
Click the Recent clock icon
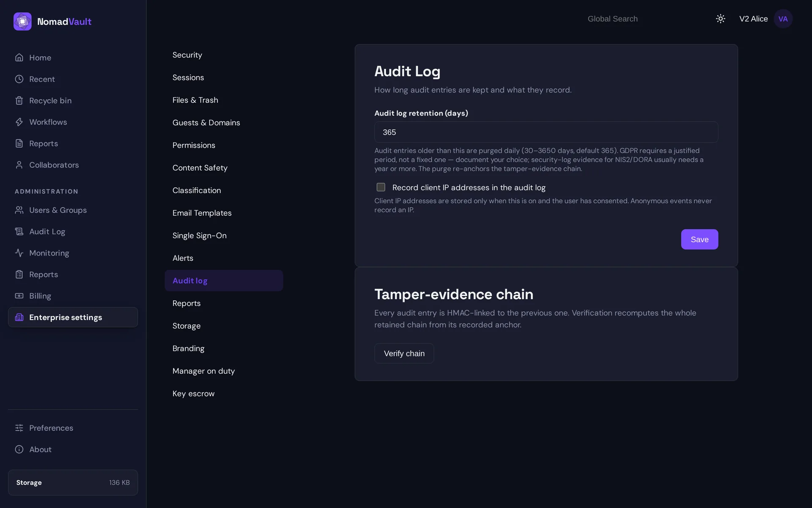(x=19, y=79)
